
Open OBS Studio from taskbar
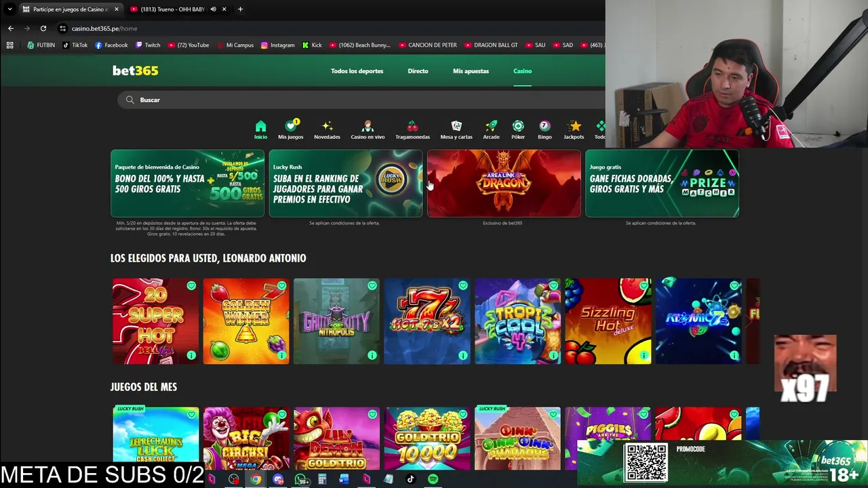234,479
